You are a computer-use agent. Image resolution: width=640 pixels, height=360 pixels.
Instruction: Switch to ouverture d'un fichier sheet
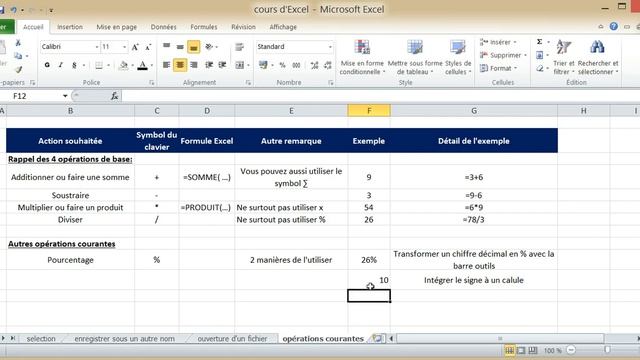point(232,338)
